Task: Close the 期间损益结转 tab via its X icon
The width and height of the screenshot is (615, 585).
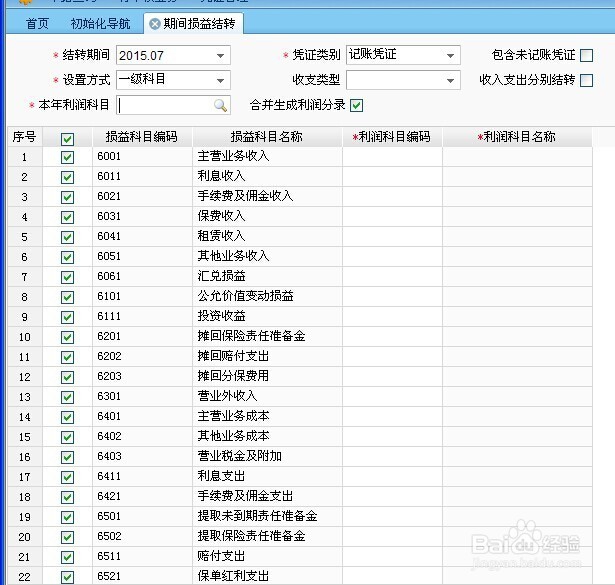Action: (155, 24)
